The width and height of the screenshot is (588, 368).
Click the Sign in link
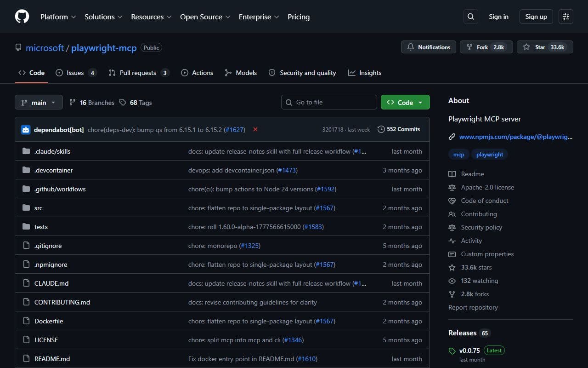(498, 17)
